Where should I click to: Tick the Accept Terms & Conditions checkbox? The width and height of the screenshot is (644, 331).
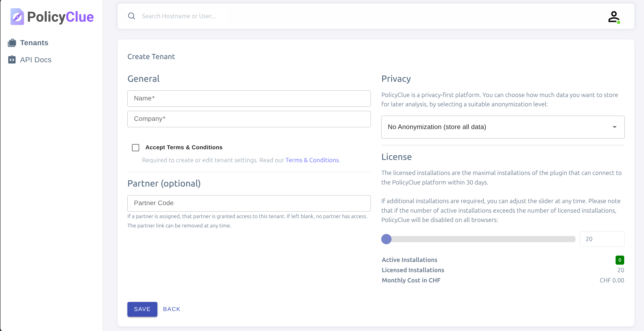point(136,147)
